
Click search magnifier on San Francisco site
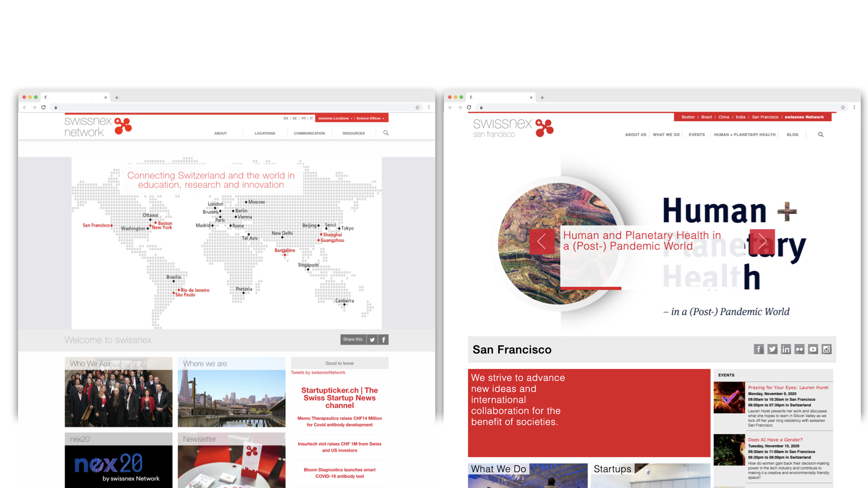[x=821, y=135]
